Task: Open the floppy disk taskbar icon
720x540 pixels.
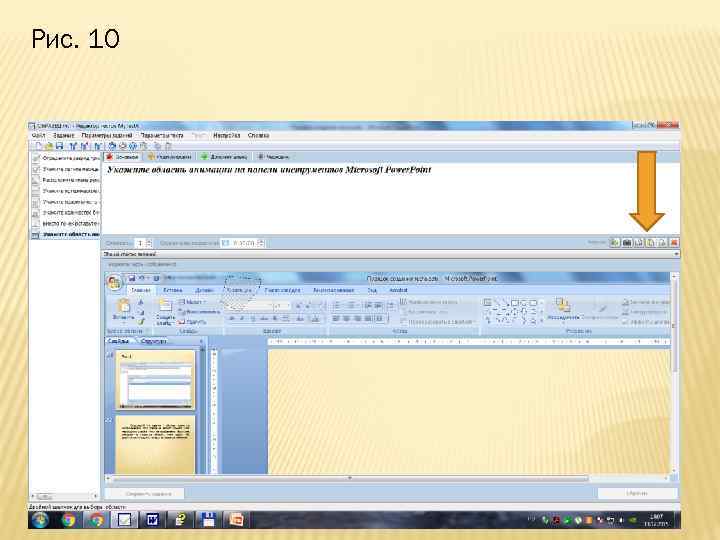Action: point(208,520)
